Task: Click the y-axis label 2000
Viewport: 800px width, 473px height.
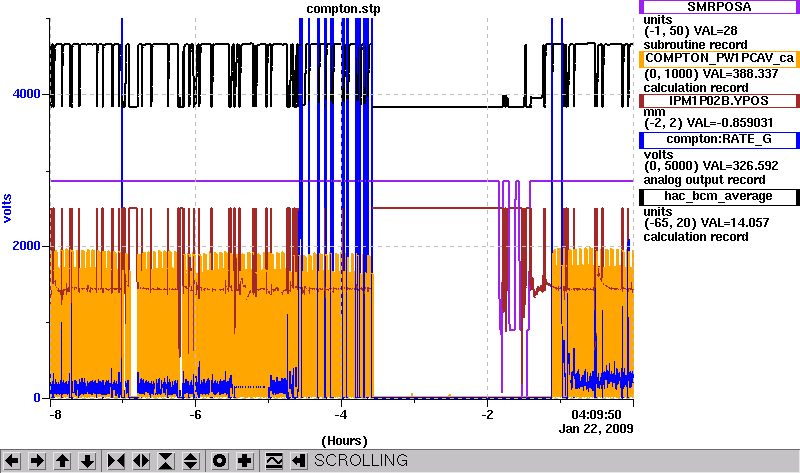Action: point(26,245)
